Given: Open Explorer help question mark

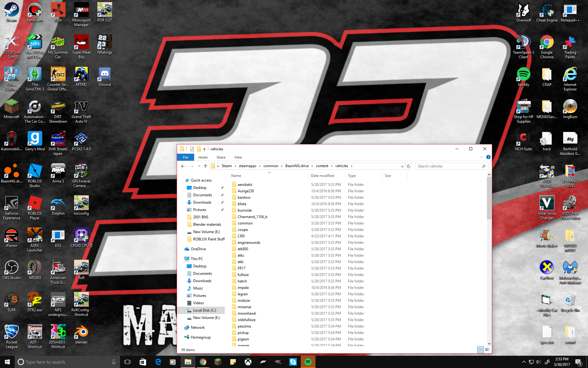Looking at the screenshot, I should pyautogui.click(x=488, y=157).
